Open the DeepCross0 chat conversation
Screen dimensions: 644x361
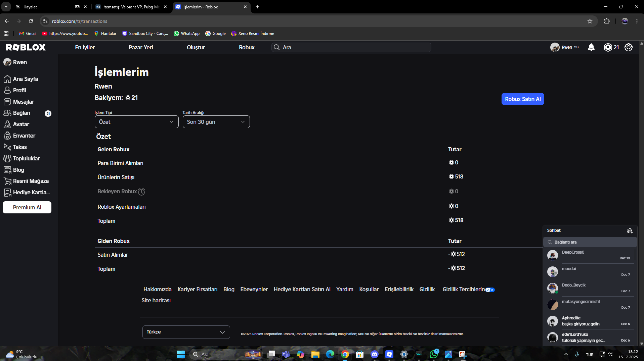tap(590, 255)
